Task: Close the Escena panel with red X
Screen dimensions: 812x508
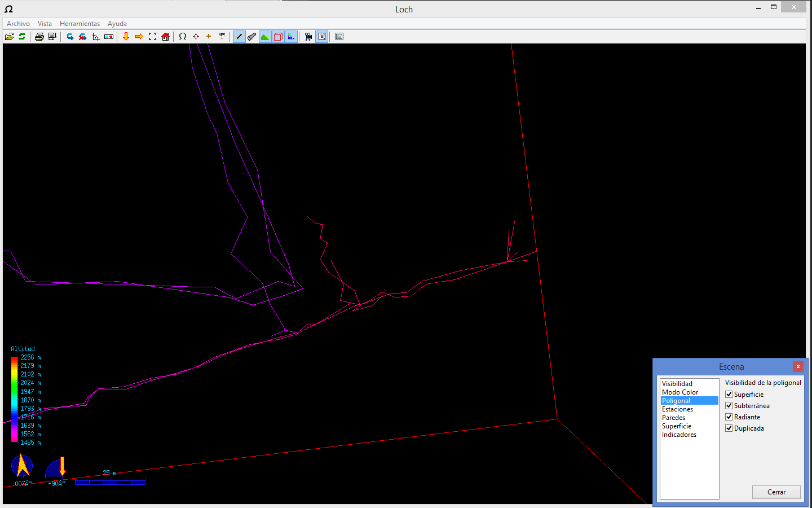Action: point(798,366)
